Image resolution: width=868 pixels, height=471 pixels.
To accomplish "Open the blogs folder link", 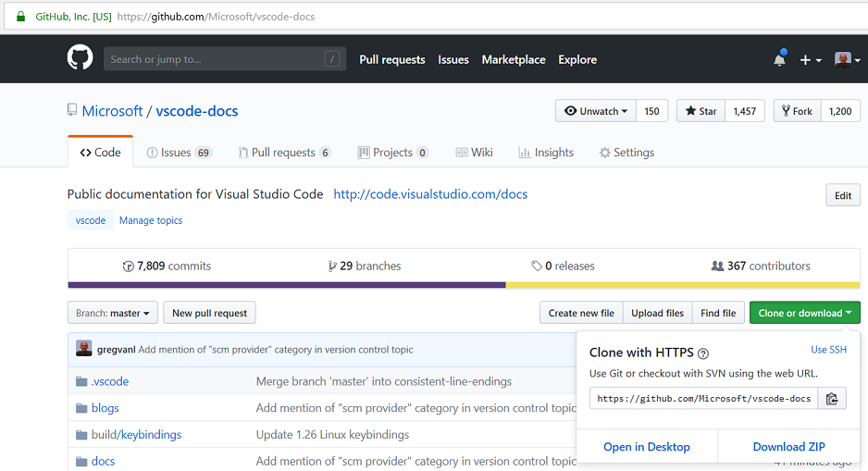I will 105,408.
